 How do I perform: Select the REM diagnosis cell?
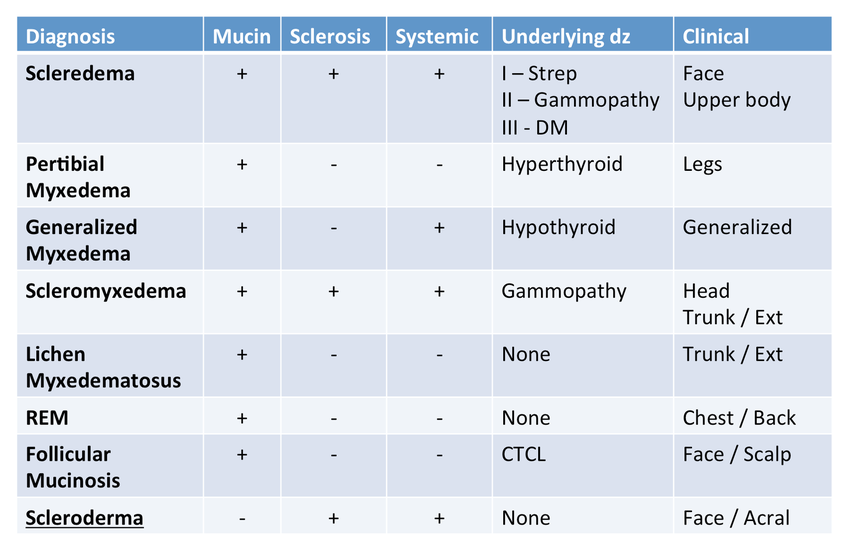(x=110, y=417)
